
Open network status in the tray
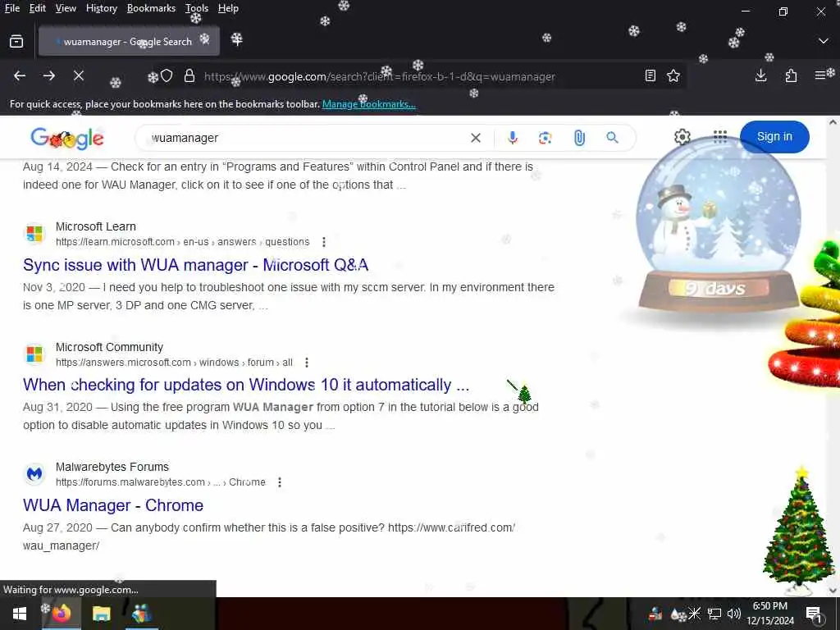click(x=714, y=614)
